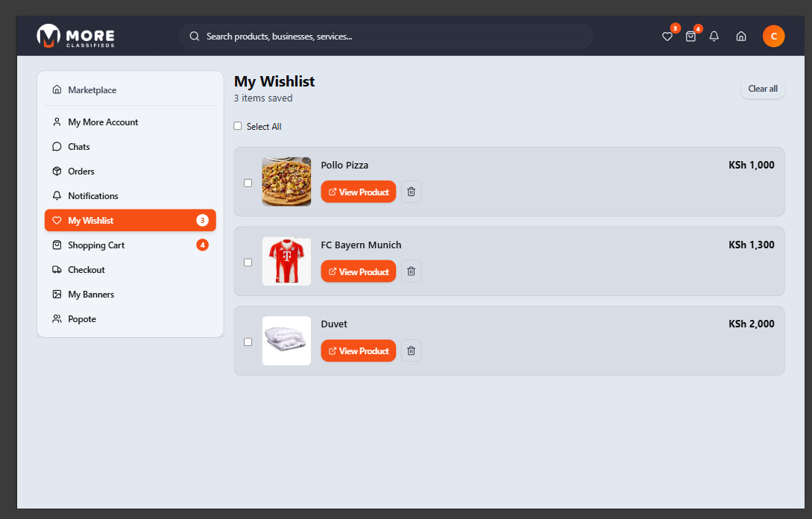
Task: Open the wishlist heart icon in header
Action: tap(667, 36)
